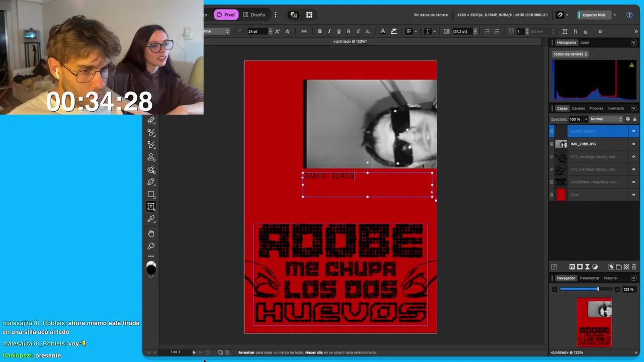Open the help question mark icon
644x362 pixels.
coord(629,15)
